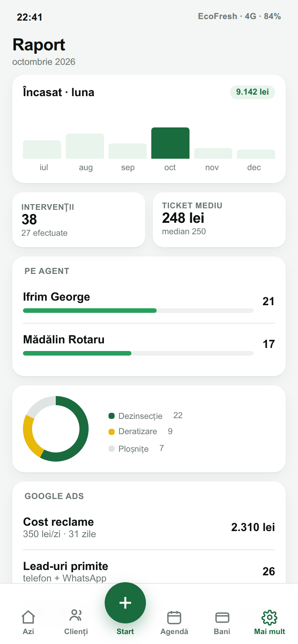Open the Clienți people icon
The image size is (298, 644).
point(76,615)
